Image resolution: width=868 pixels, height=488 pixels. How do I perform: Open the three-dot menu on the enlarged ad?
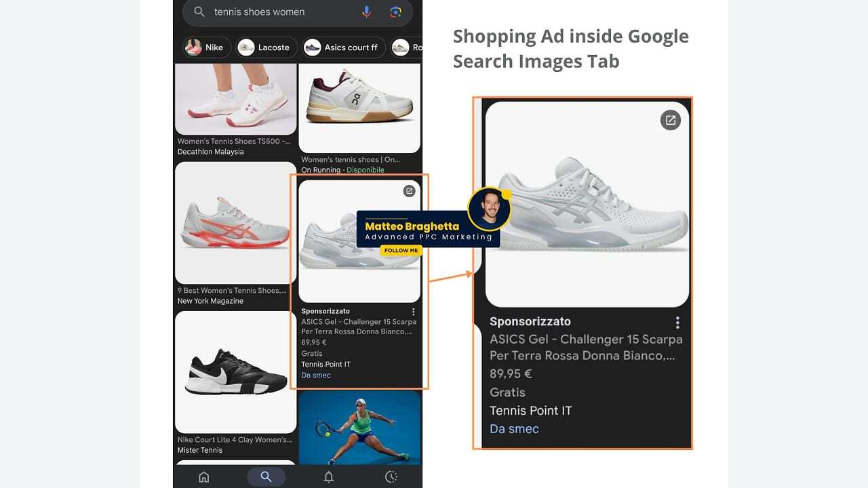tap(677, 323)
